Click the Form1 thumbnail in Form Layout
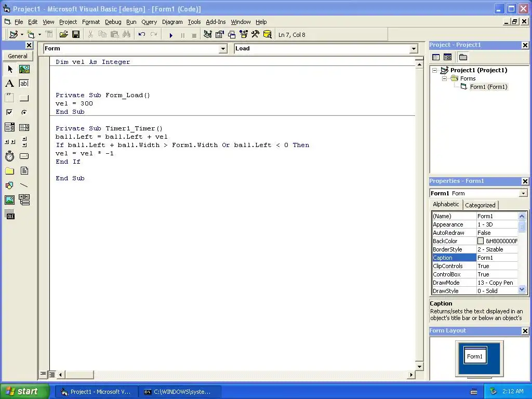 click(475, 355)
